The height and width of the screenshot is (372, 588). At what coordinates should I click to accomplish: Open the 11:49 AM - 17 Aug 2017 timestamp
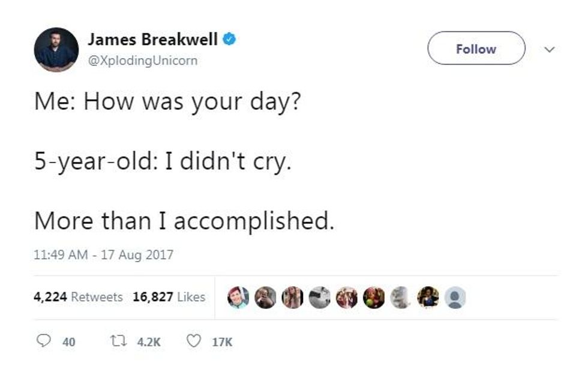[x=104, y=255]
